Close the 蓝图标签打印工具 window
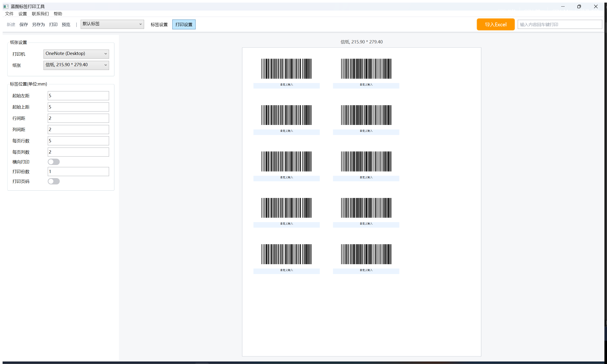The height and width of the screenshot is (364, 607). click(x=596, y=6)
